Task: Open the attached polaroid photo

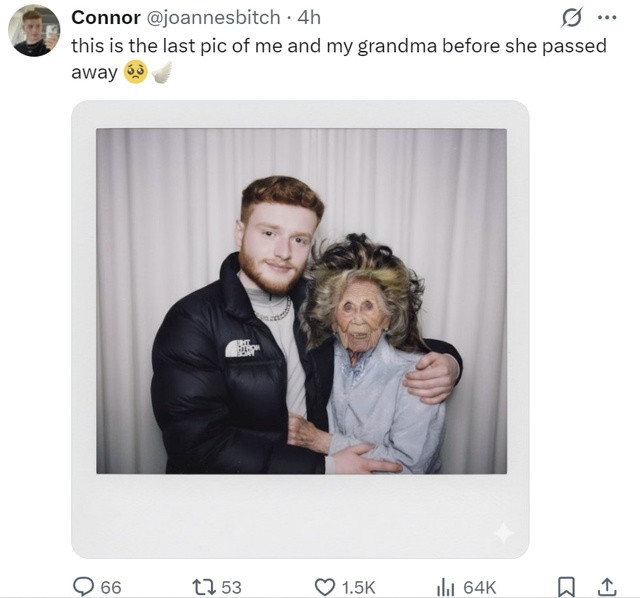Action: tap(300, 329)
